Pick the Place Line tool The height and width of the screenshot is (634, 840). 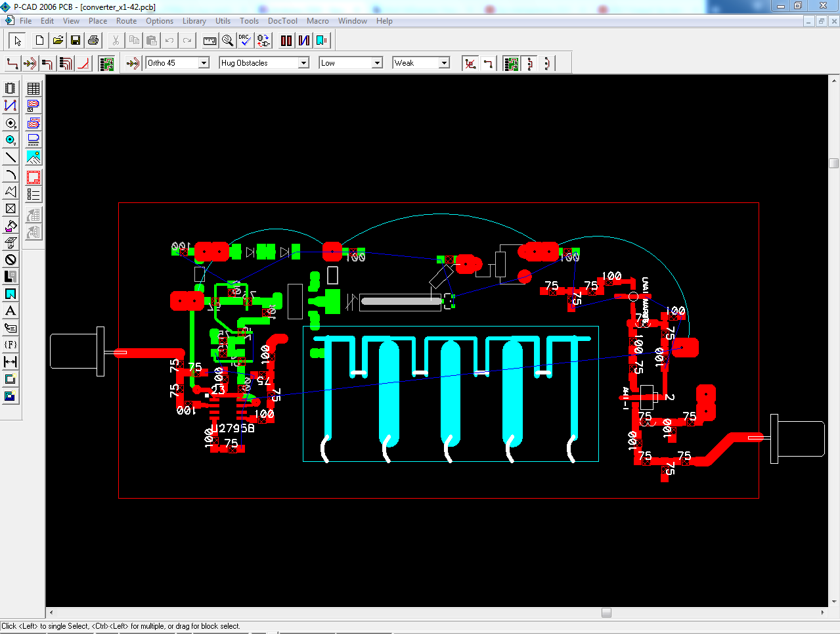point(11,157)
